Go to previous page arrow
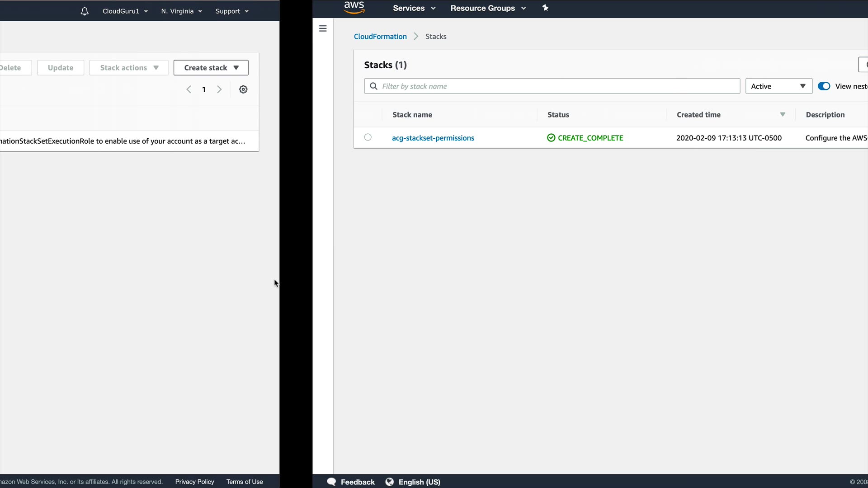Image resolution: width=868 pixels, height=488 pixels. click(189, 89)
